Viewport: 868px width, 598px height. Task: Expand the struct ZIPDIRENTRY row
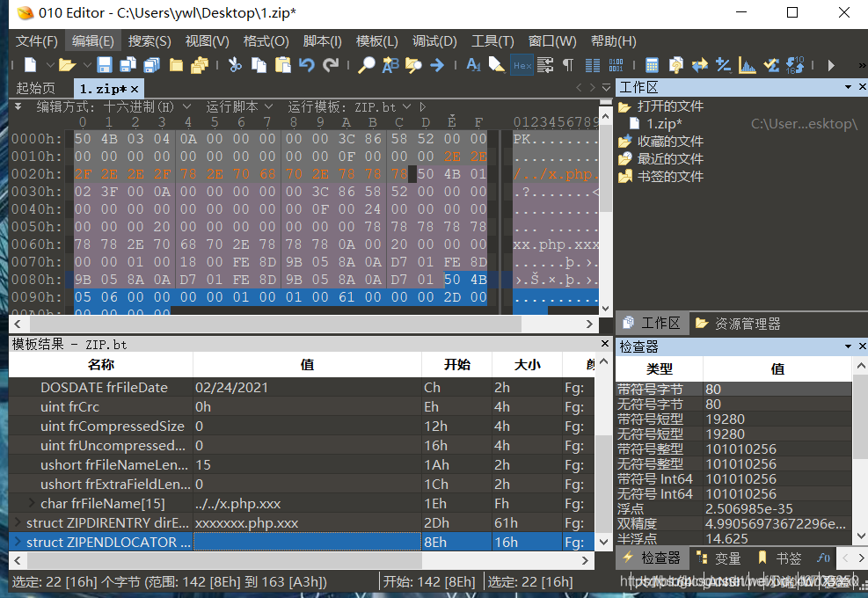(x=18, y=522)
